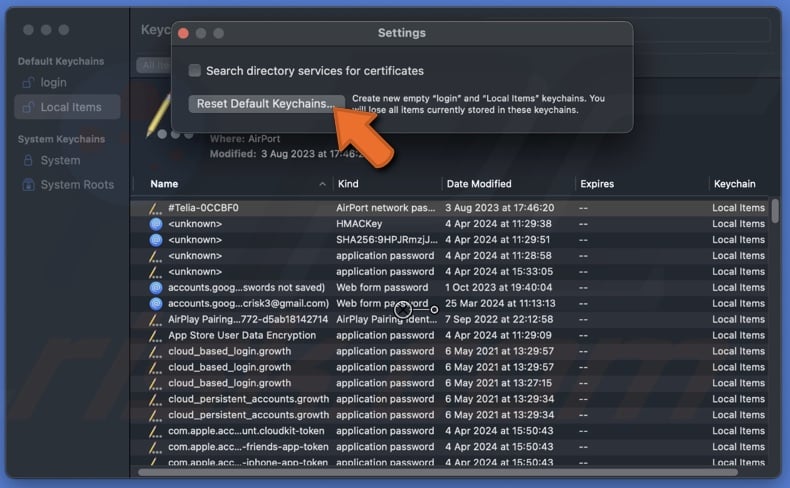The height and width of the screenshot is (488, 790).
Task: Click the @ icon on the HMACKey row
Action: pos(155,224)
